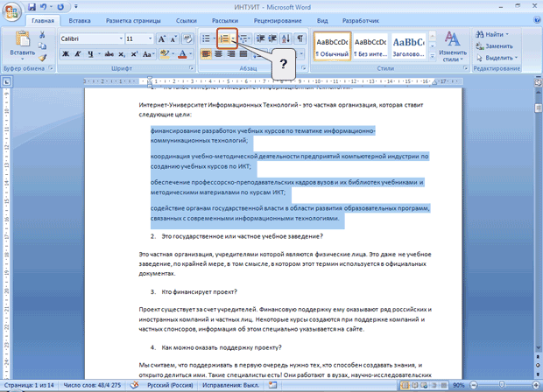Select the Заголовок style thumbnail
Viewport: 543px width, 392px height.
(x=408, y=46)
